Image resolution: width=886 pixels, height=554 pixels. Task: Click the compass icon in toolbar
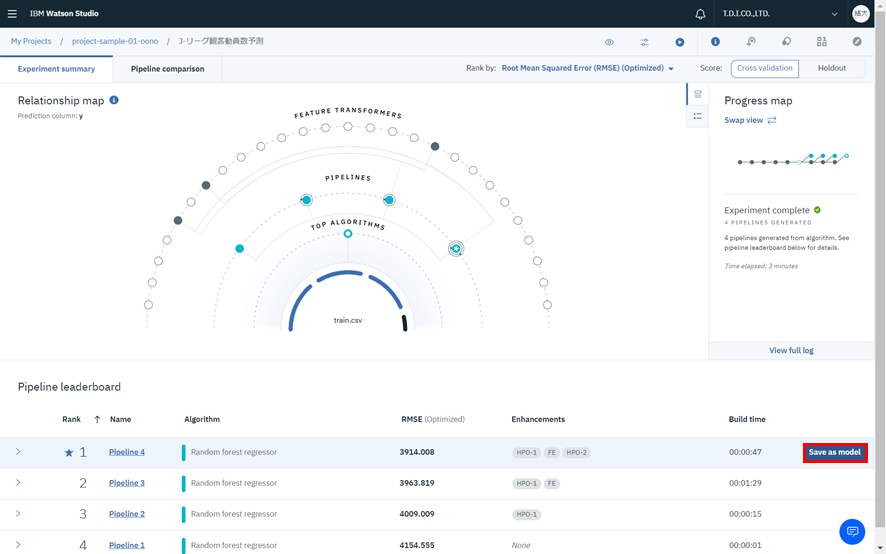[857, 42]
